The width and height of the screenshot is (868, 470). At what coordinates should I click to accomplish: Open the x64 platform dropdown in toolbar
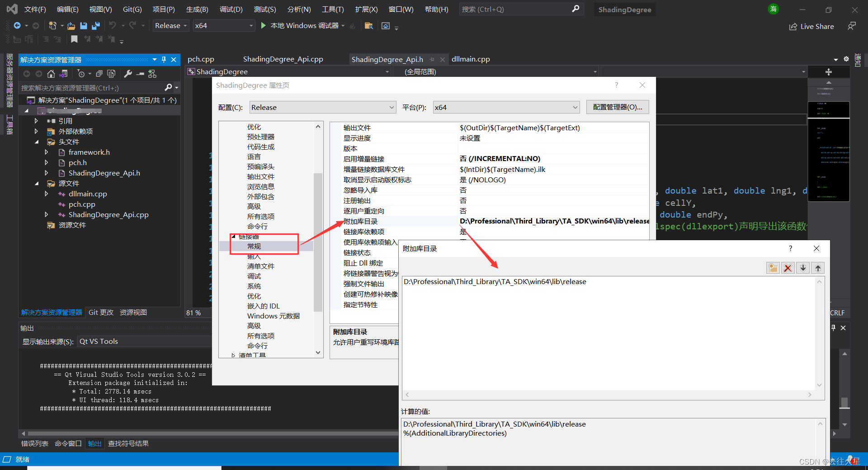click(224, 26)
